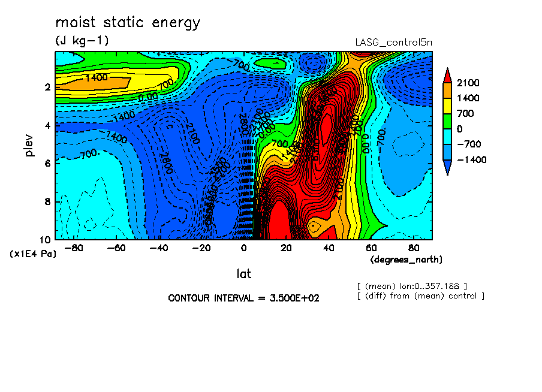Select the orange colorbar swatch

click(448, 90)
